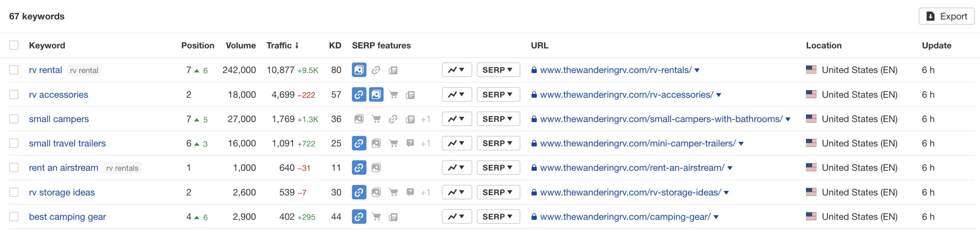980x231 pixels.
Task: Open the position history chart for "rv rental"
Action: tap(456, 70)
